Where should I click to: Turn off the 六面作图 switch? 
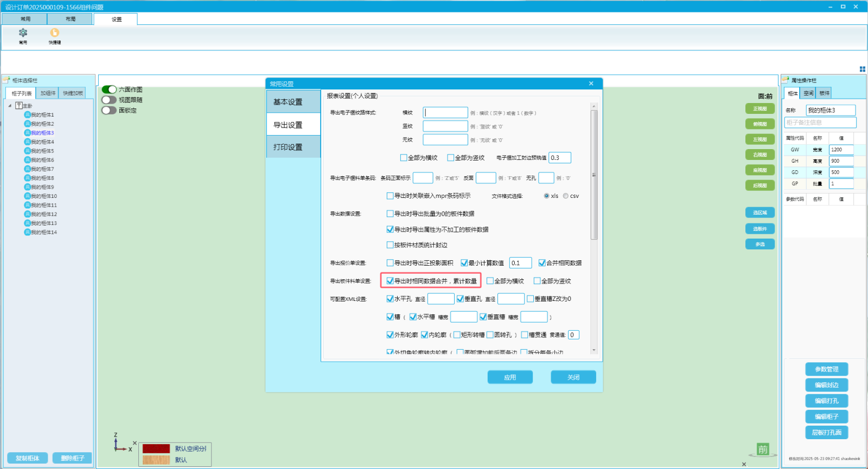tap(109, 89)
